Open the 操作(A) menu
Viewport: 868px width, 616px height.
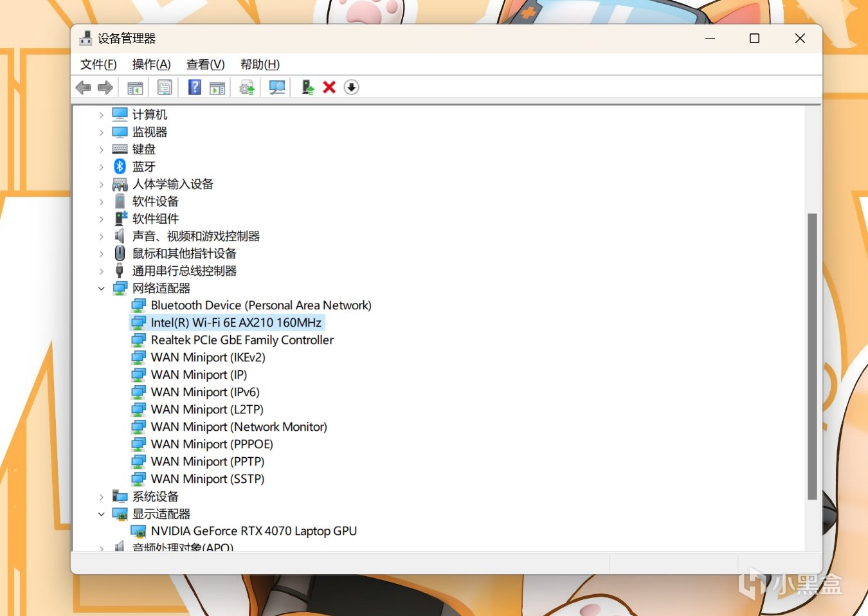151,64
